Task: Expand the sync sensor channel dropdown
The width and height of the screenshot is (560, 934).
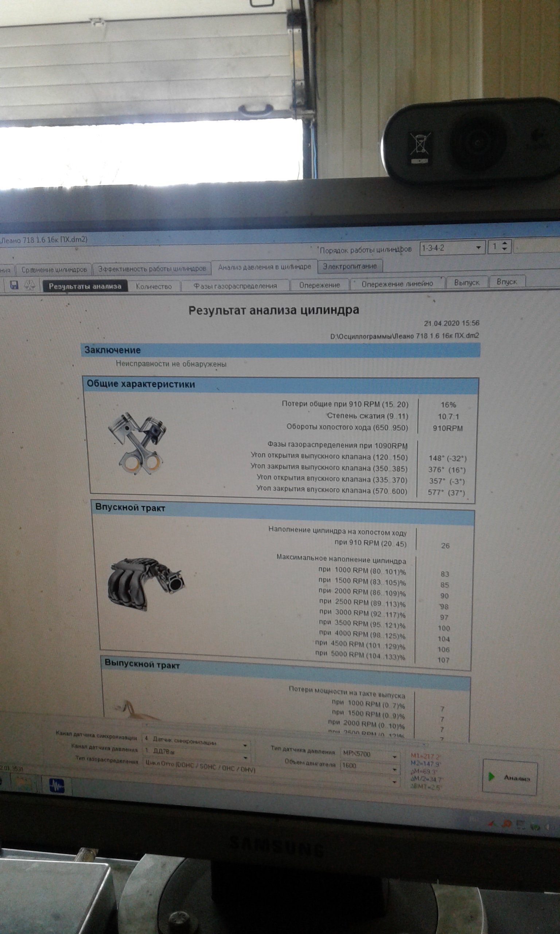Action: [245, 745]
